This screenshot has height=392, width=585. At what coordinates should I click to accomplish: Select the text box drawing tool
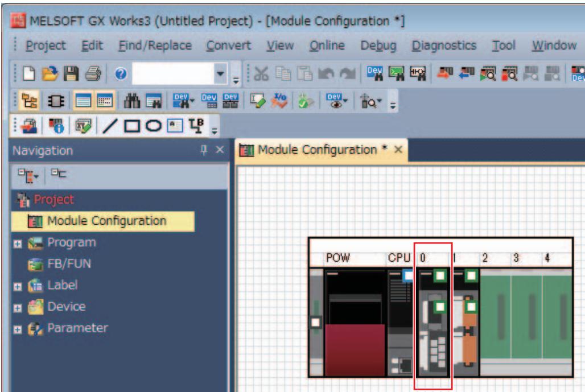tap(175, 126)
